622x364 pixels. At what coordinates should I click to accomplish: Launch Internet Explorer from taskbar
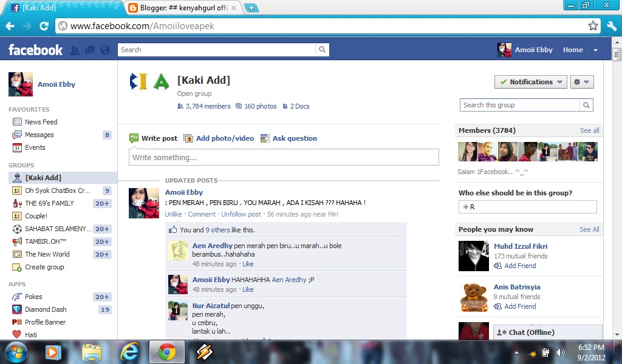pyautogui.click(x=129, y=352)
